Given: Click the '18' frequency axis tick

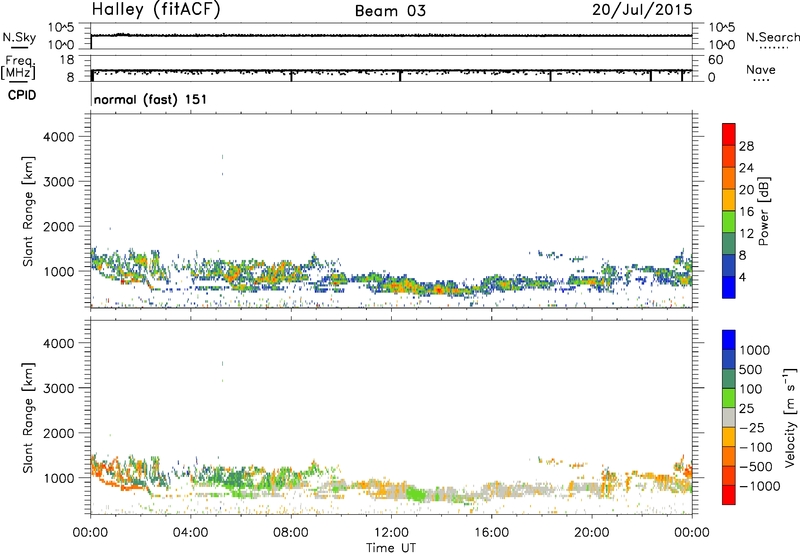Looking at the screenshot, I should point(67,60).
